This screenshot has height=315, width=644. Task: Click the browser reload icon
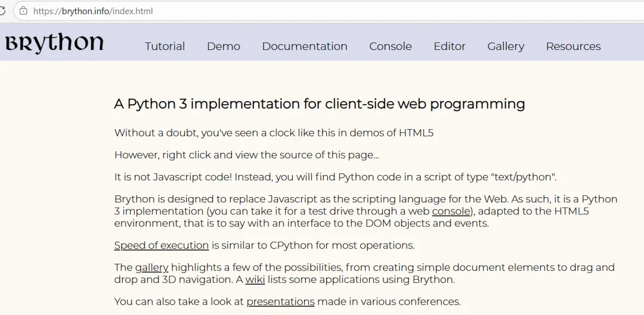click(x=2, y=11)
